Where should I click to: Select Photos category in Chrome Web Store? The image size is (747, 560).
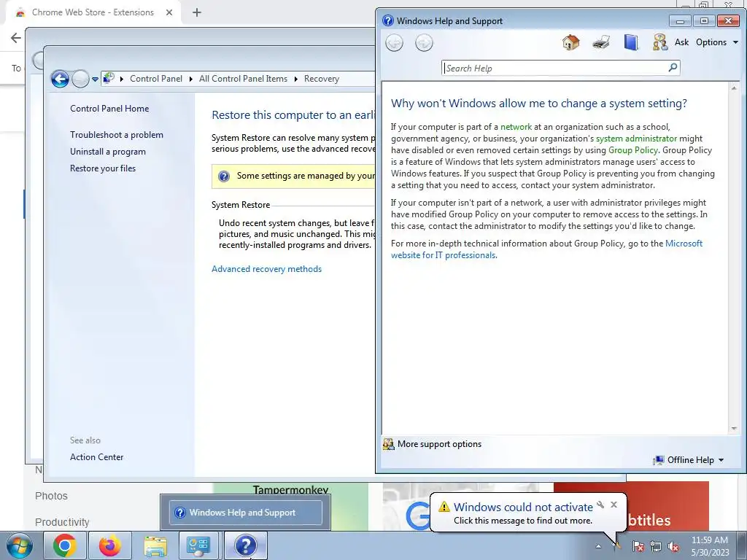pos(51,496)
